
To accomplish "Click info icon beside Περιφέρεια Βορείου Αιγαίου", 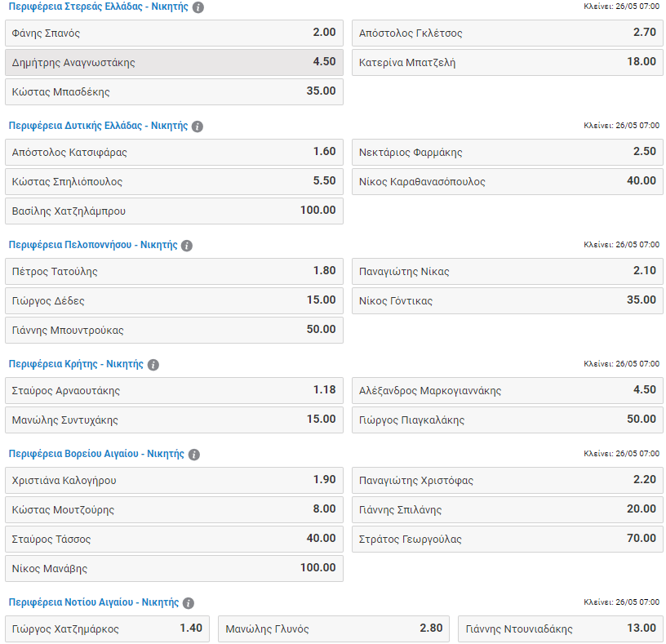I will pos(194,455).
